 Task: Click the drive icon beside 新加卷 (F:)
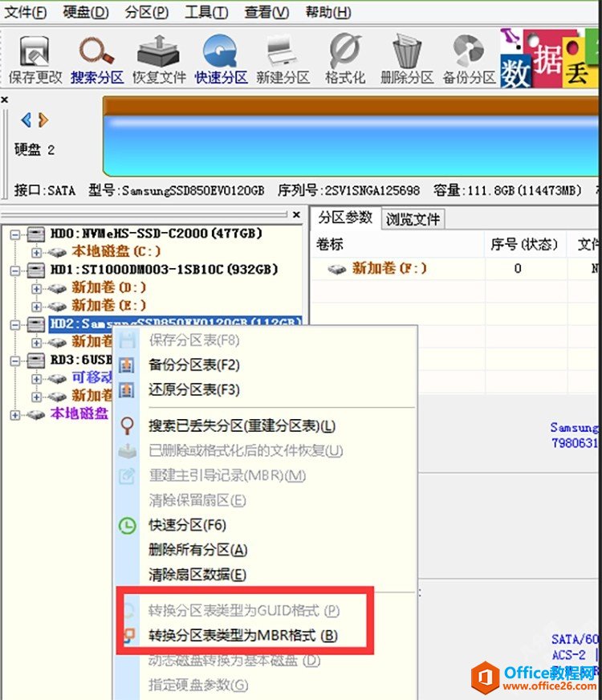click(x=337, y=269)
